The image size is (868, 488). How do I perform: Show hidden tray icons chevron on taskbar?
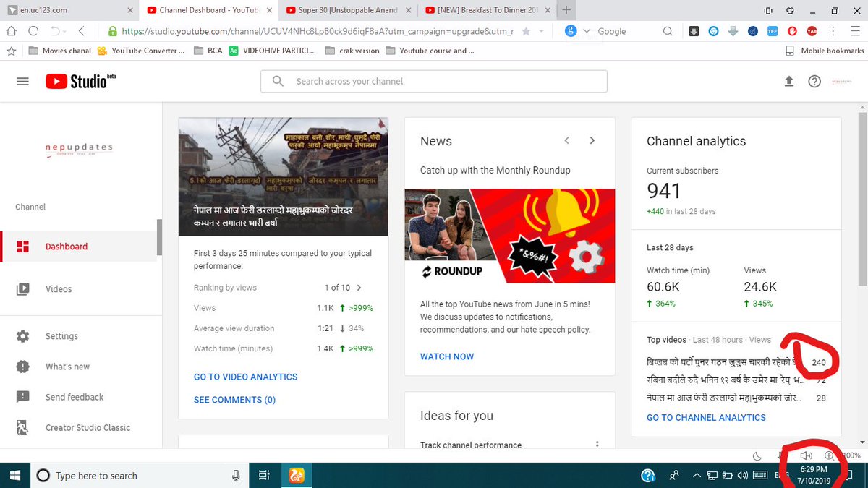coord(697,476)
